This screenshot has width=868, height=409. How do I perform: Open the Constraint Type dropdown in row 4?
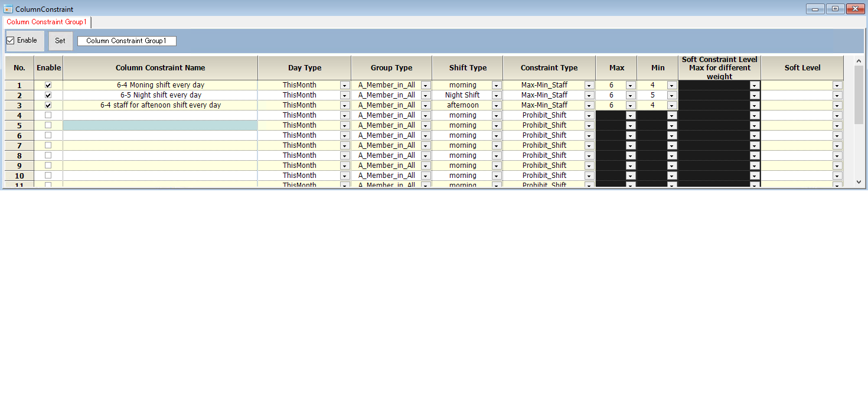pos(589,115)
